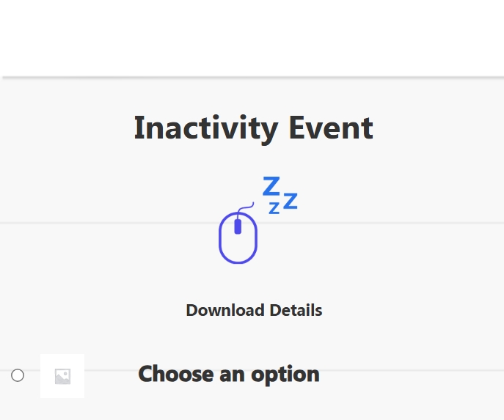Click the word Details
This screenshot has height=420, width=504.
point(296,310)
